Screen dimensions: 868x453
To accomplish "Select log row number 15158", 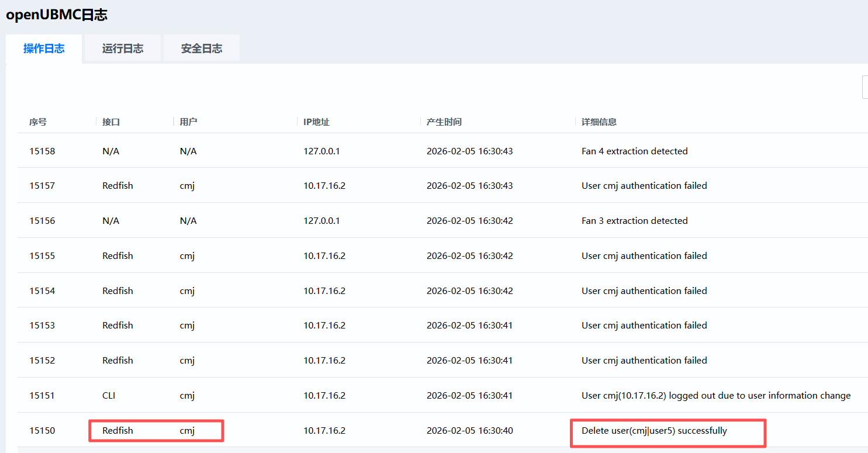I will 42,151.
